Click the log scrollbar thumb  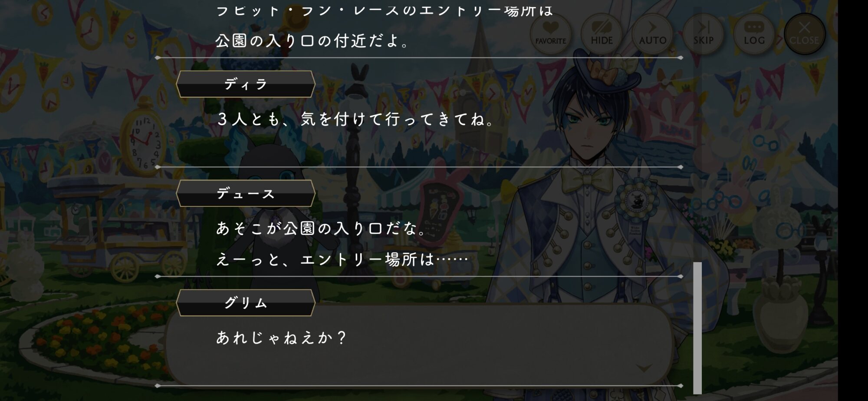[x=697, y=328]
